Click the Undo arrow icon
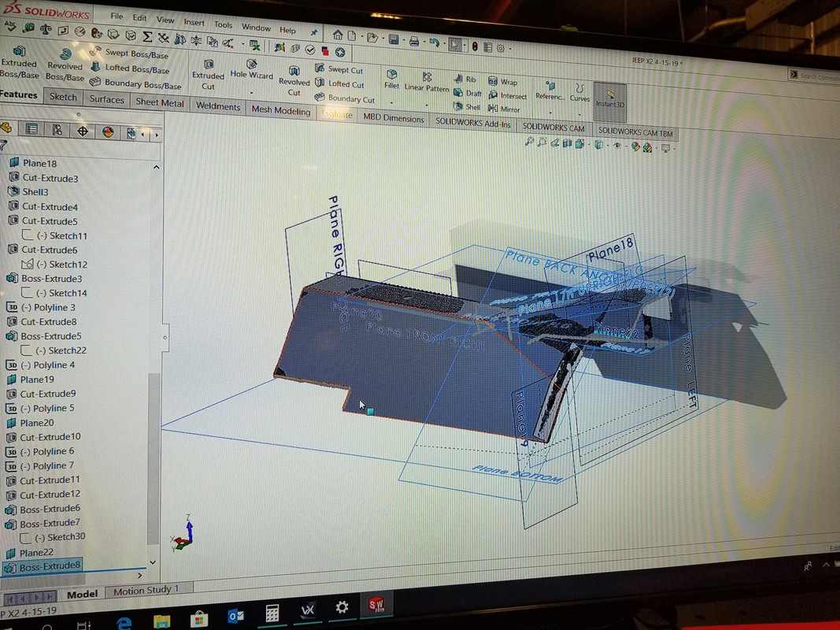 click(x=434, y=43)
